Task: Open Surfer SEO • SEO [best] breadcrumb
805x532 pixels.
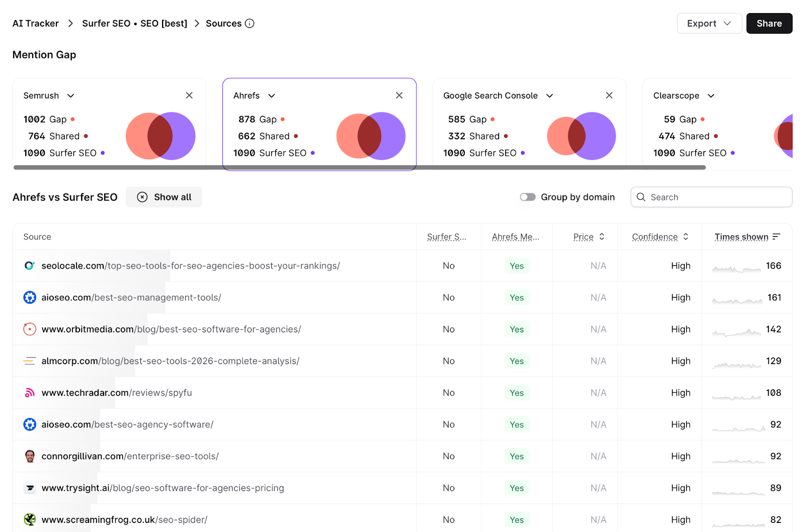Action: (x=134, y=24)
